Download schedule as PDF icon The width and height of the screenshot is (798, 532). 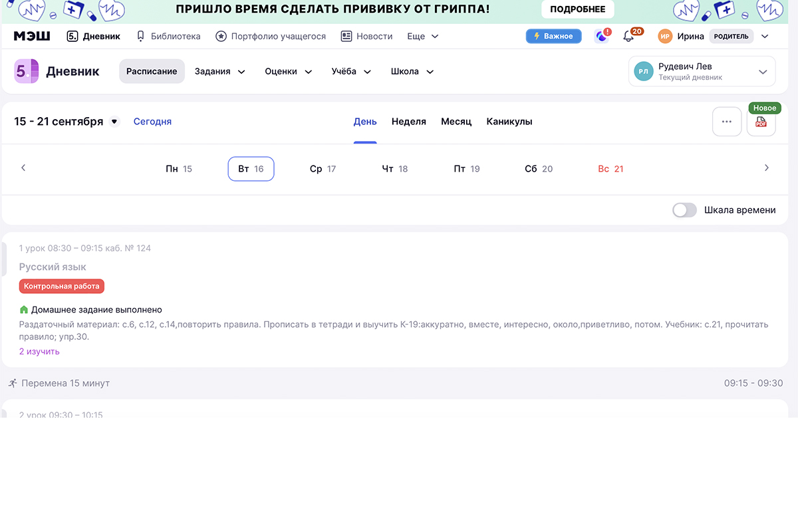(x=761, y=122)
